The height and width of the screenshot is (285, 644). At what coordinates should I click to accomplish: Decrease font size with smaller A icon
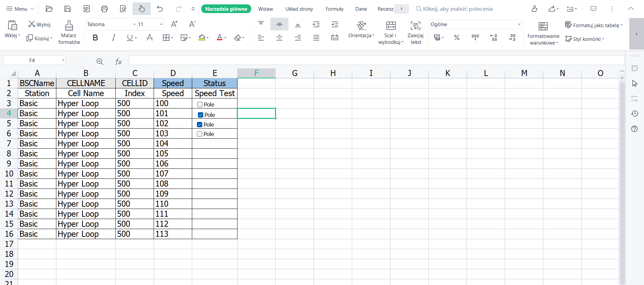click(x=192, y=24)
